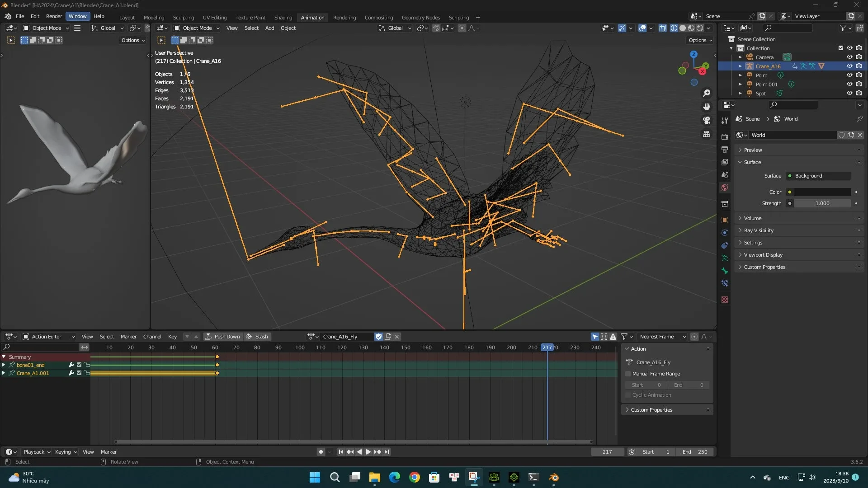Select the Keying menu in timeline
The width and height of the screenshot is (868, 488).
click(63, 452)
